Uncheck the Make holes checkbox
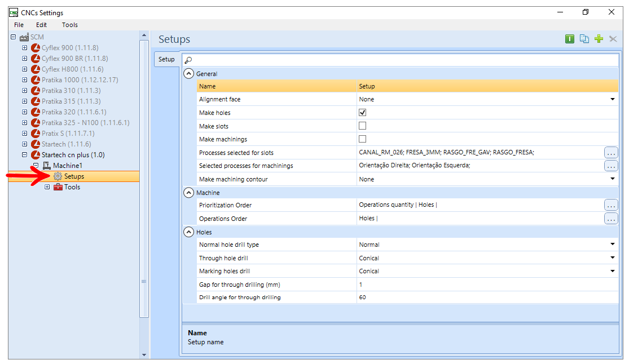Viewport: 629px width, 364px height. 362,113
